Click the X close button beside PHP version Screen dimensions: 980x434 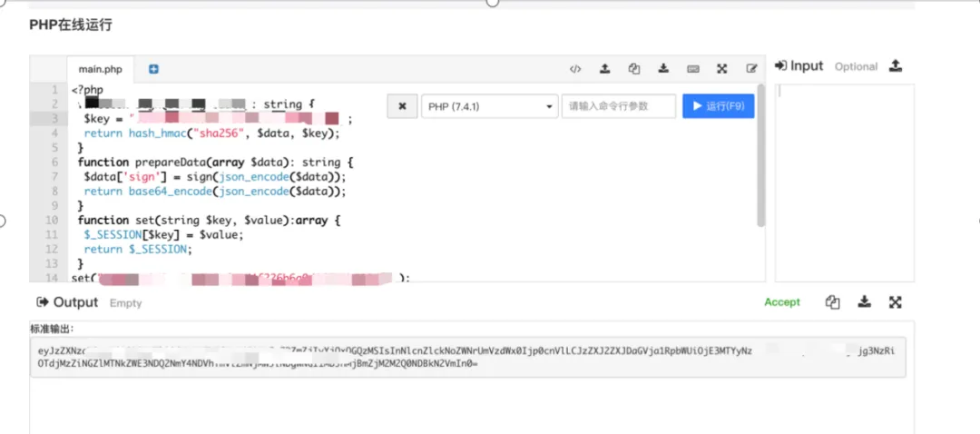pos(402,106)
